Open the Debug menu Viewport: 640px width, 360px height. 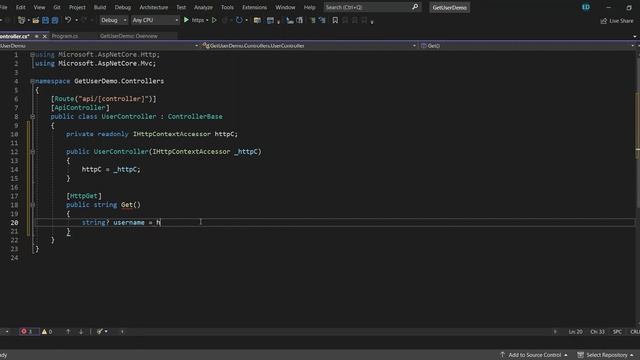tap(122, 7)
